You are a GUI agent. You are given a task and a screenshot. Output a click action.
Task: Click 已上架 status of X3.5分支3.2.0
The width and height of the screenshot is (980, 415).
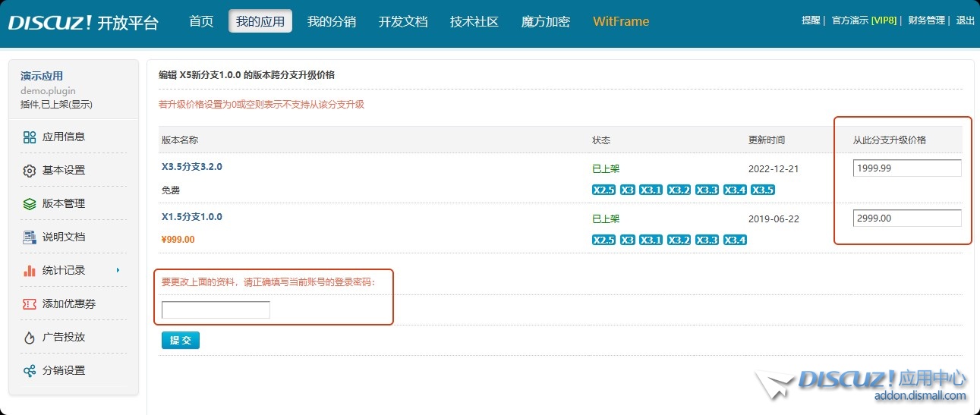point(606,168)
